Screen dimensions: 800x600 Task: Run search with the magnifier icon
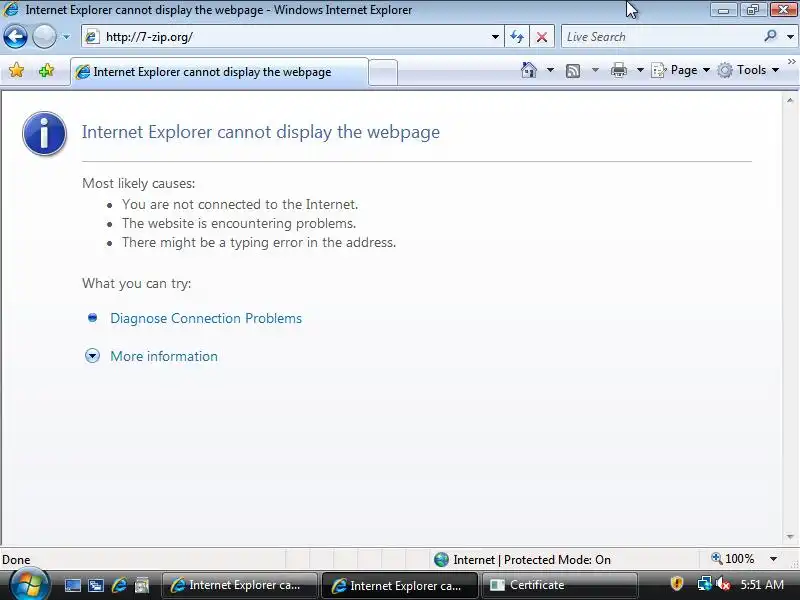pos(770,36)
